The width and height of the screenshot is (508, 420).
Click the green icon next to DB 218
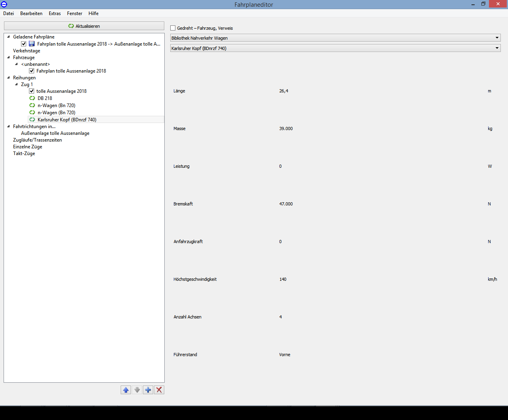click(x=32, y=98)
